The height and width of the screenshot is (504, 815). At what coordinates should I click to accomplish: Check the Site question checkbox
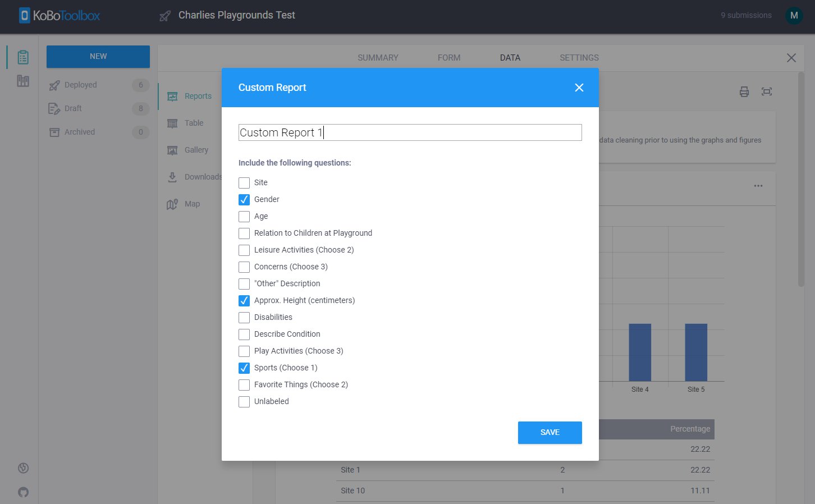244,183
